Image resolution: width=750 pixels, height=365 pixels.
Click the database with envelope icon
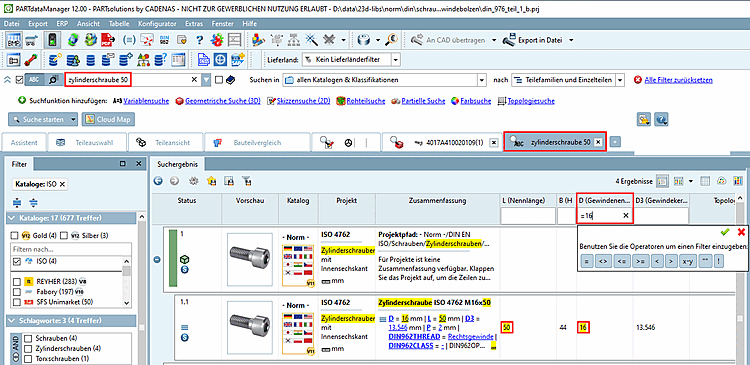108,60
